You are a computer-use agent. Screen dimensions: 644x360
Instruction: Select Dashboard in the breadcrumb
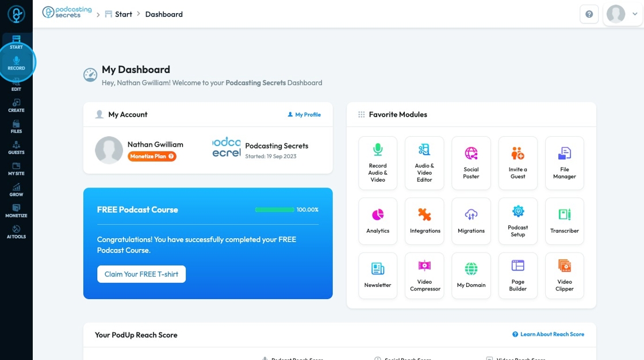[164, 14]
